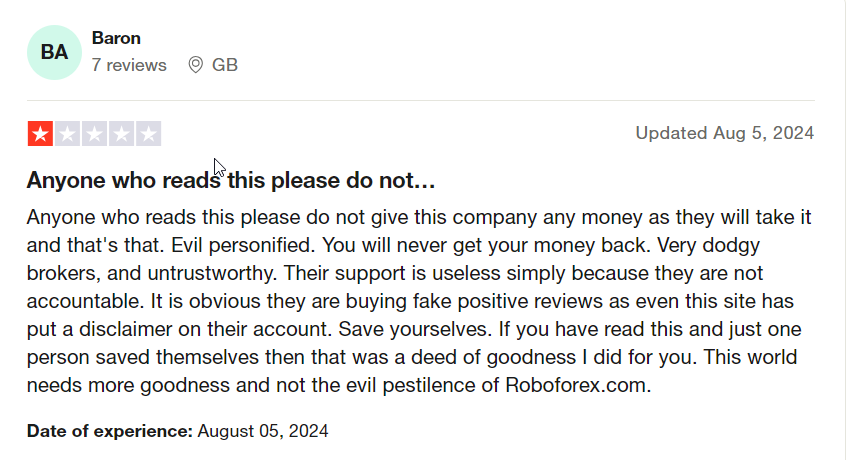Image resolution: width=846 pixels, height=460 pixels.
Task: Click the third grey star
Action: pyautogui.click(x=94, y=134)
